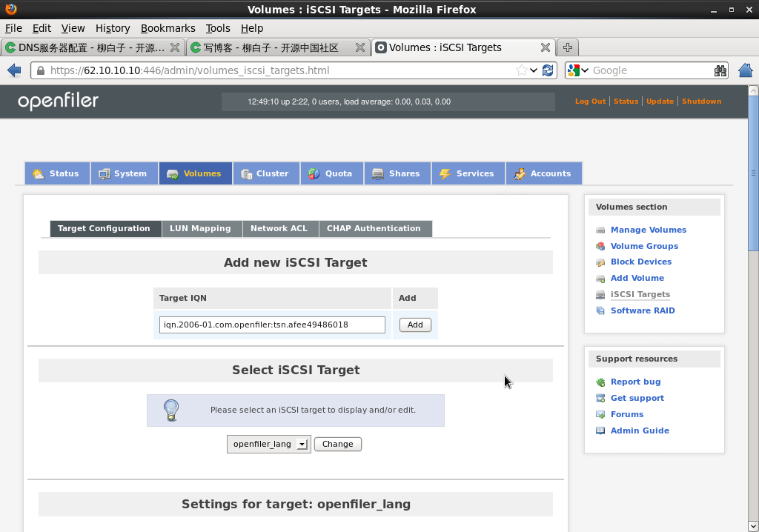Open new tab with plus icon

[568, 47]
